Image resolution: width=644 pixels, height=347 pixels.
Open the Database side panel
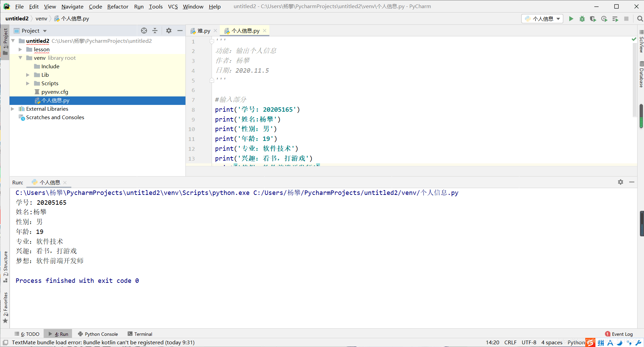click(x=641, y=75)
